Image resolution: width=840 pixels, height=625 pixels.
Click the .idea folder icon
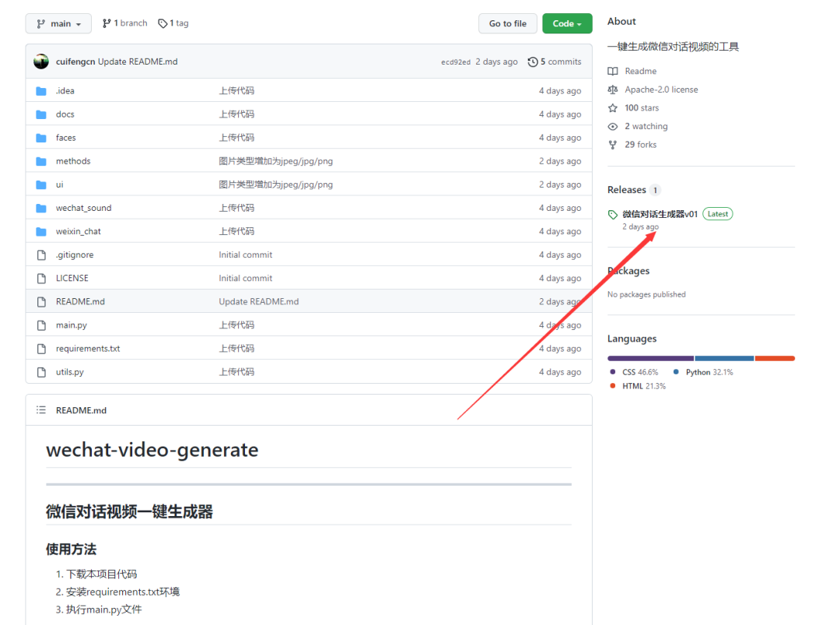[x=41, y=91]
